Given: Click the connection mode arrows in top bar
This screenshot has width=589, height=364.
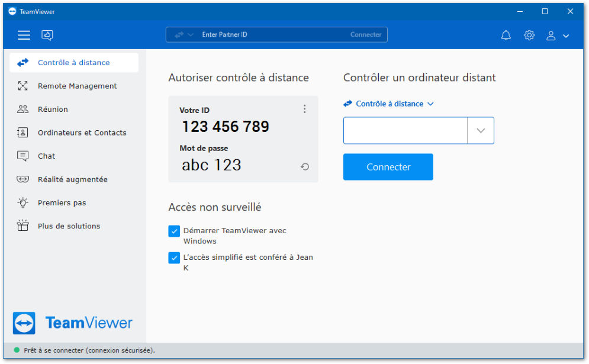Looking at the screenshot, I should pyautogui.click(x=179, y=34).
